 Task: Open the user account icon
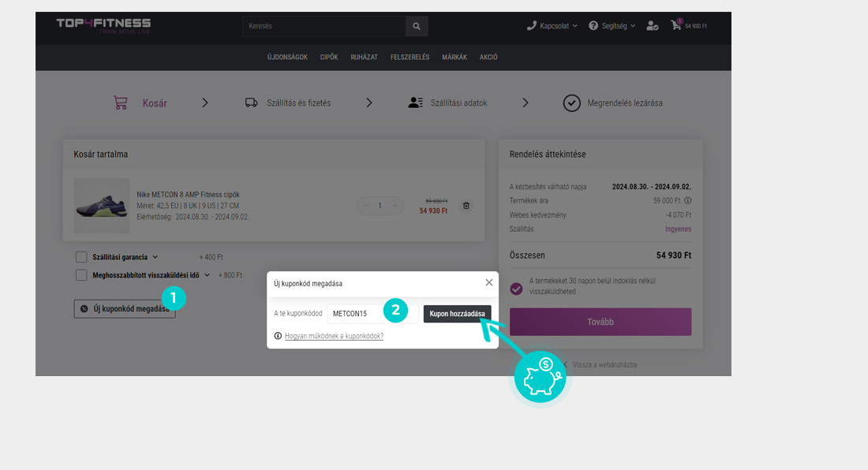pyautogui.click(x=652, y=26)
